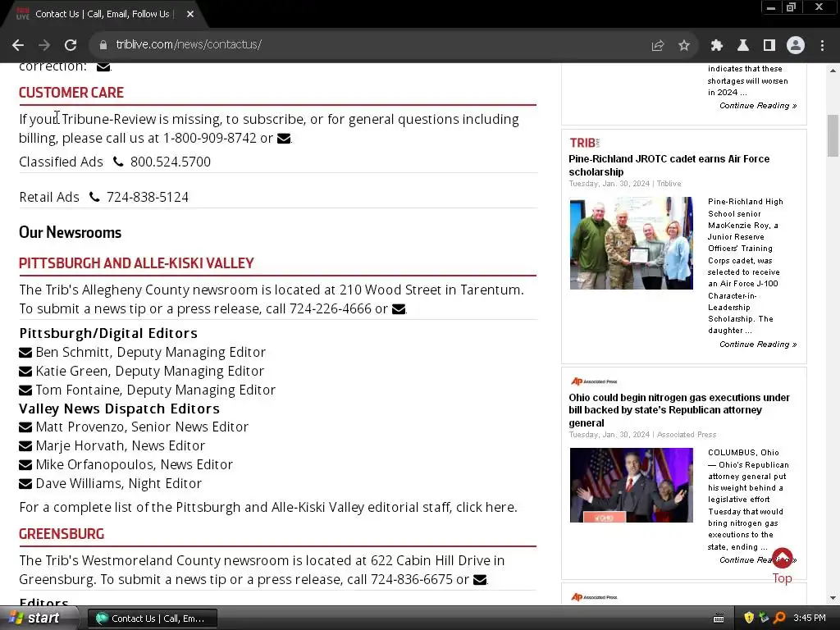The height and width of the screenshot is (630, 840).
Task: Click the Customer Care phone number 1-800-909-8742
Action: (209, 138)
